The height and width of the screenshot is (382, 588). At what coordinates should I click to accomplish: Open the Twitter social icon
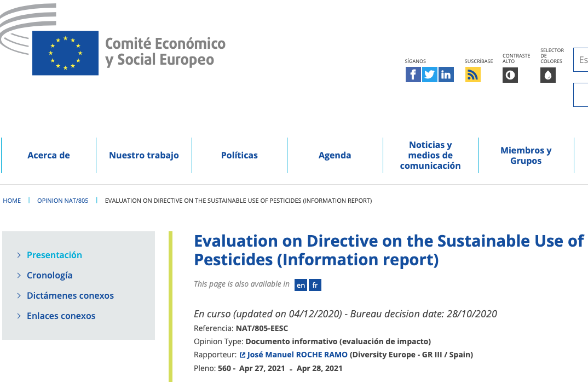(430, 75)
